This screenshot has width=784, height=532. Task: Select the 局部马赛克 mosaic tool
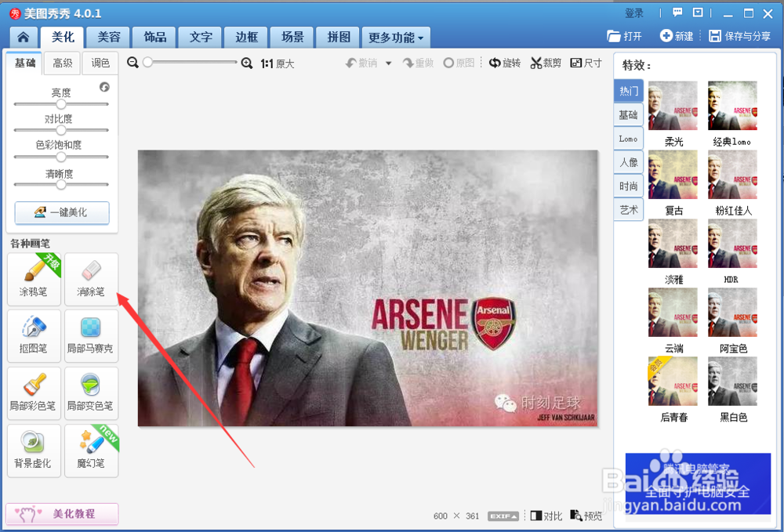(x=91, y=335)
